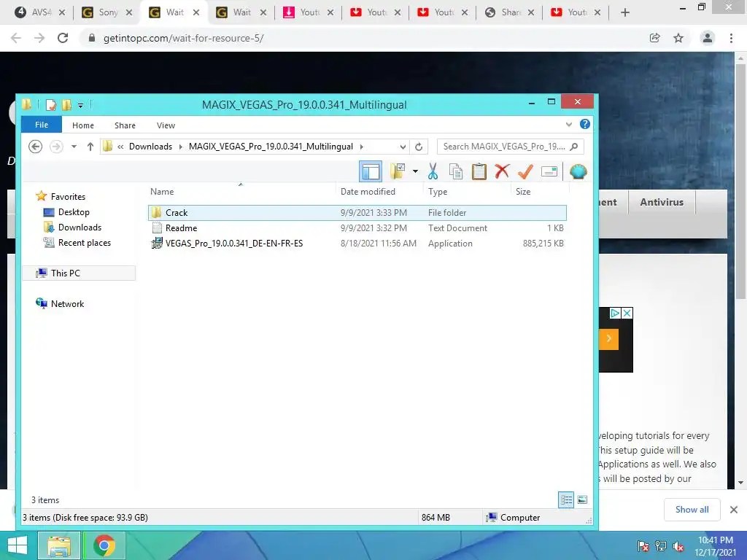Go up one folder level arrow
The width and height of the screenshot is (747, 560).
[90, 147]
